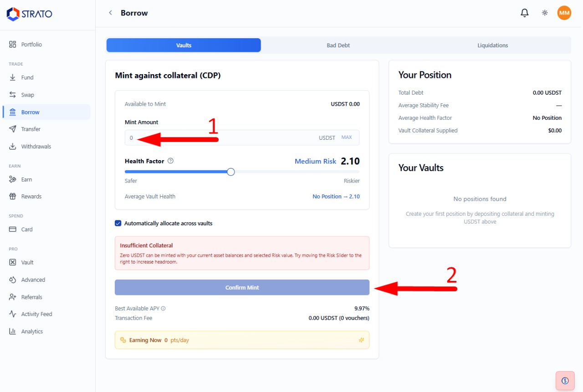Click the 'Average Vault Health' label
Screen dimensions: 583x392
[x=150, y=197]
